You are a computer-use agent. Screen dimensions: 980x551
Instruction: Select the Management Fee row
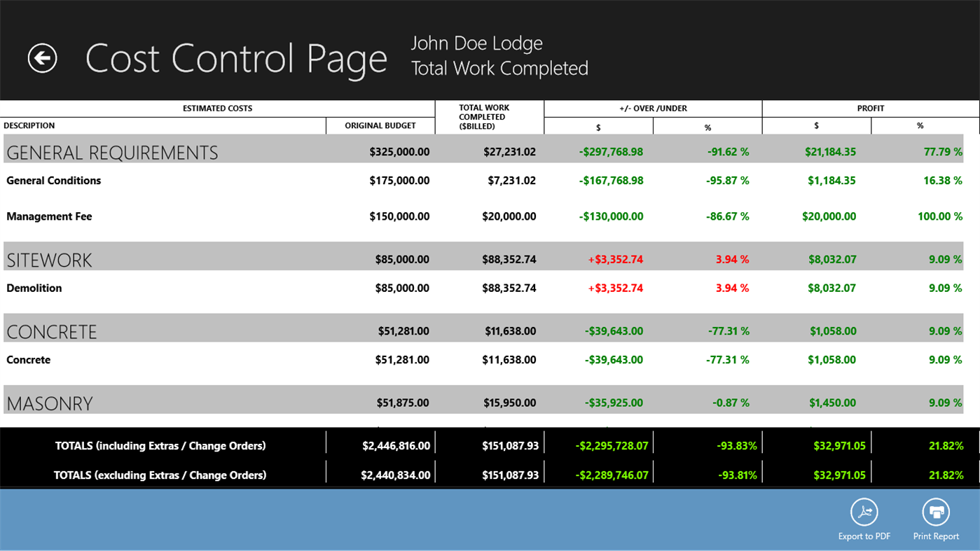click(48, 216)
